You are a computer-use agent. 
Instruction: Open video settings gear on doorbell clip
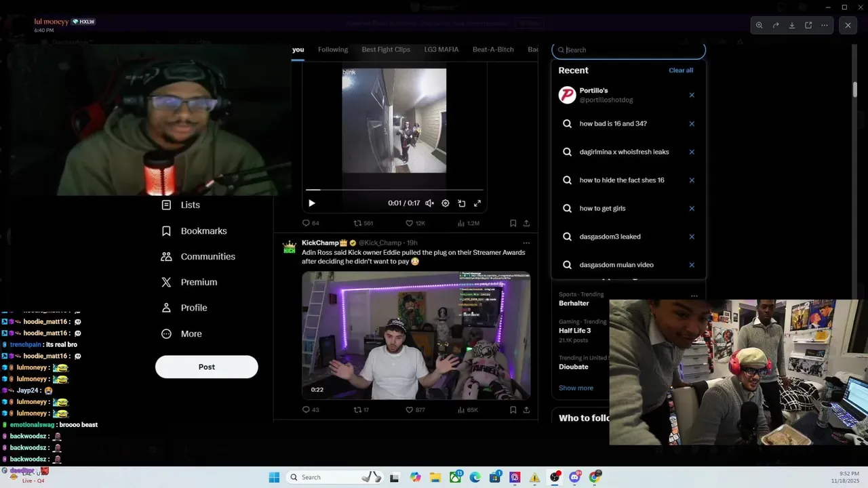[446, 203]
